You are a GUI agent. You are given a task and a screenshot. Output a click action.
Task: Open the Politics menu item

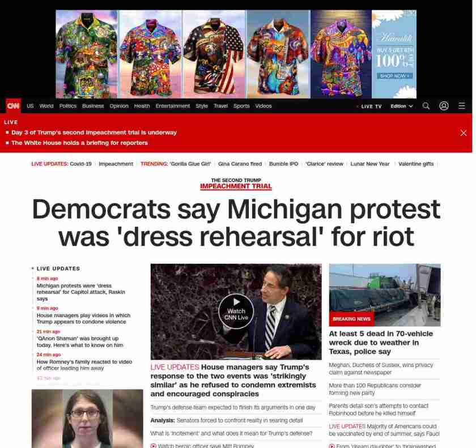coord(67,106)
